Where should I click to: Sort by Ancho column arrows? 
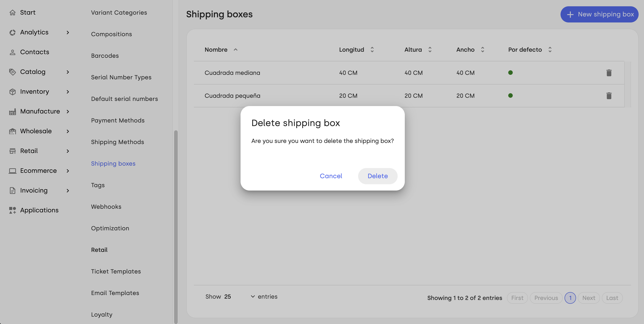(x=482, y=50)
